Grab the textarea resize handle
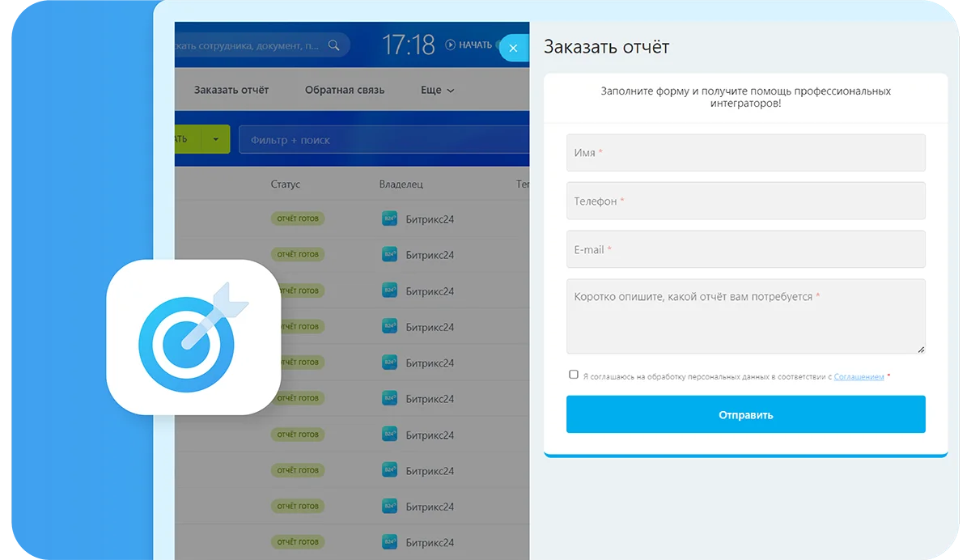Screen dimensions: 971x560 [921, 349]
